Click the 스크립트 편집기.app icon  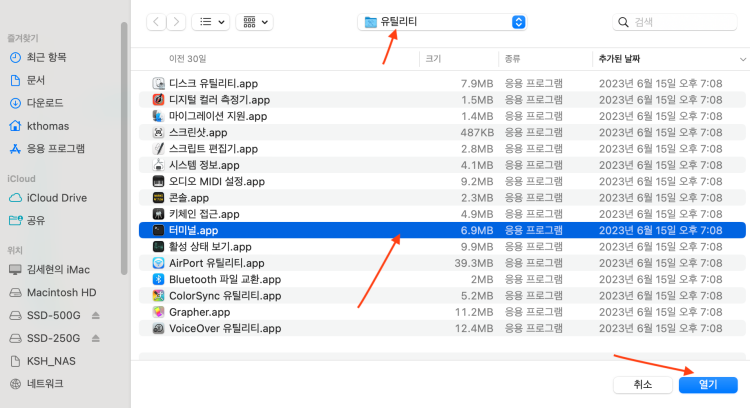(158, 148)
